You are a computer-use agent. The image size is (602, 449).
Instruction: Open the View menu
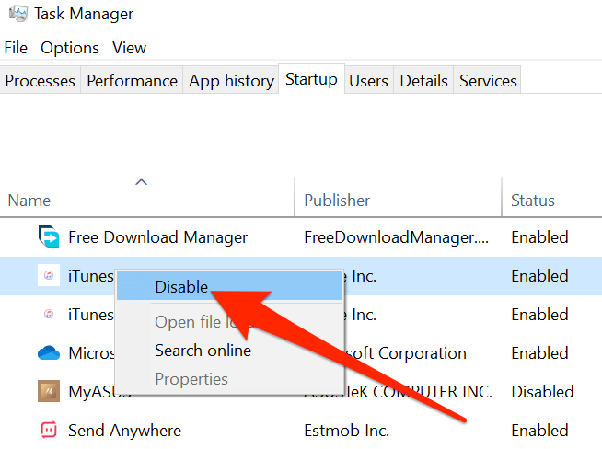[128, 47]
